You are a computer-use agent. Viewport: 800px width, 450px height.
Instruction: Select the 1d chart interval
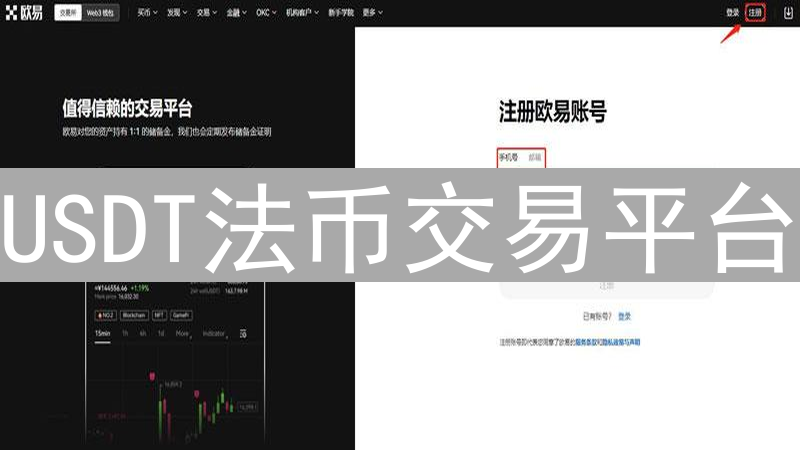161,334
